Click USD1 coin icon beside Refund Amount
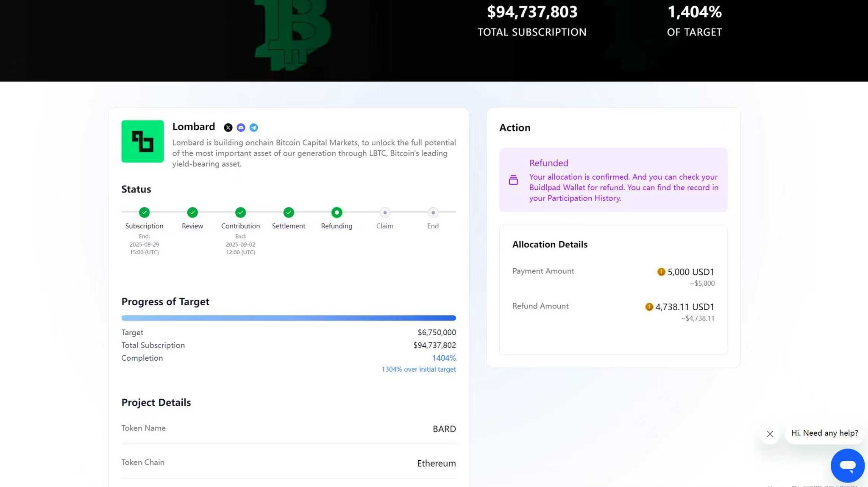The width and height of the screenshot is (868, 487). (x=649, y=307)
